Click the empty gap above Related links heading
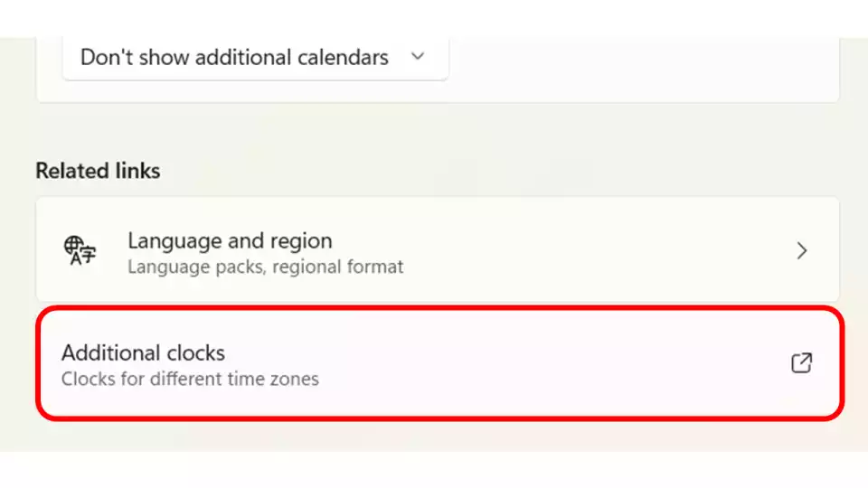This screenshot has height=488, width=868. click(x=438, y=130)
